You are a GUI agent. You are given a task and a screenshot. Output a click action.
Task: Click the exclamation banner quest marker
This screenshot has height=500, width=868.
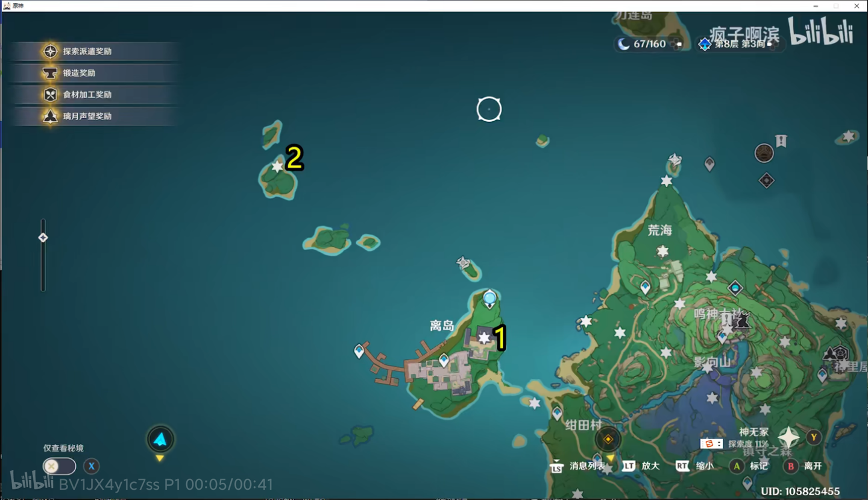pyautogui.click(x=781, y=141)
